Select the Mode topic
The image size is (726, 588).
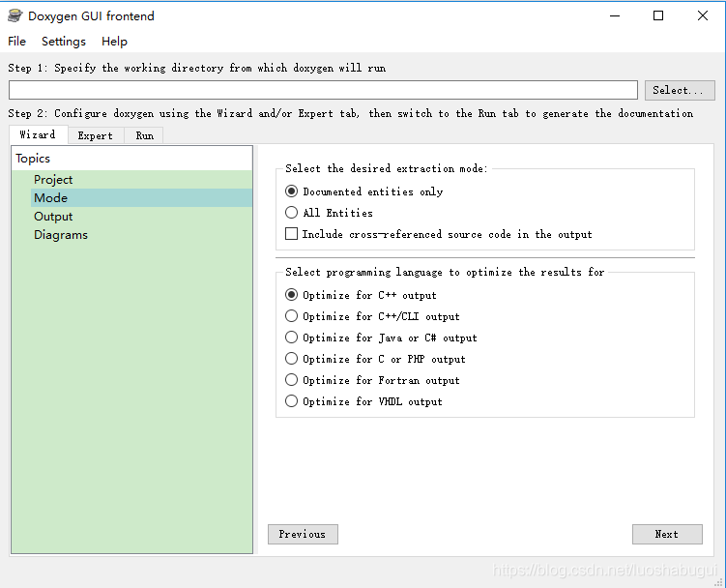141,198
